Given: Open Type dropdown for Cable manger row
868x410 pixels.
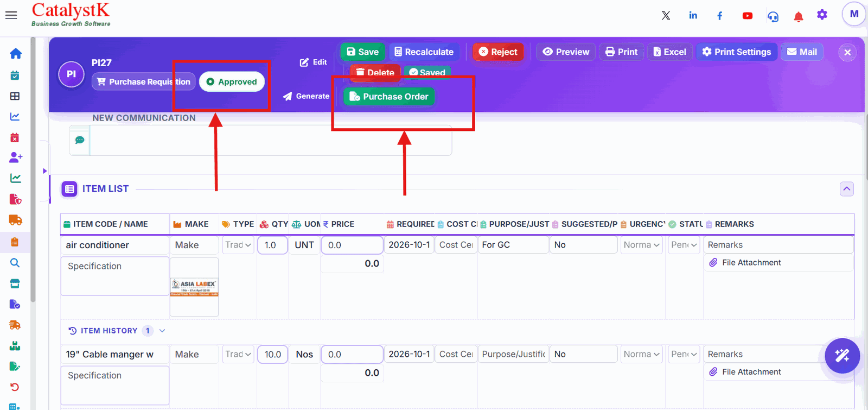Looking at the screenshot, I should pyautogui.click(x=238, y=354).
